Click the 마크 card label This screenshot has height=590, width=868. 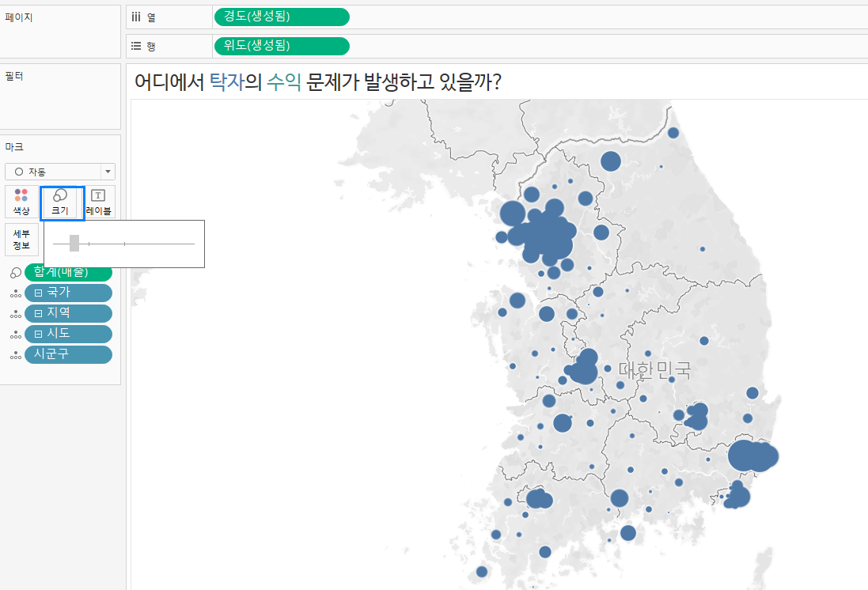pyautogui.click(x=14, y=147)
